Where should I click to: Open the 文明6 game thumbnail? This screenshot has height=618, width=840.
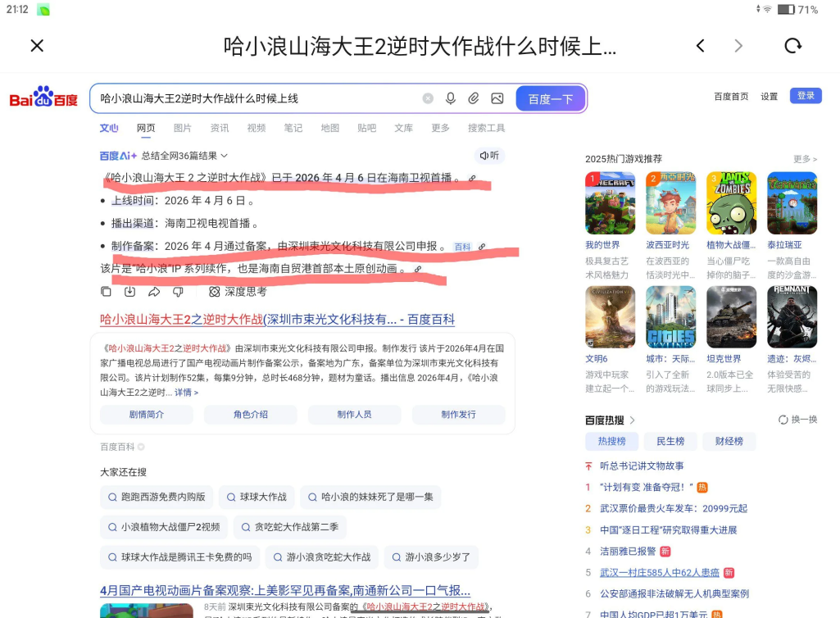610,316
